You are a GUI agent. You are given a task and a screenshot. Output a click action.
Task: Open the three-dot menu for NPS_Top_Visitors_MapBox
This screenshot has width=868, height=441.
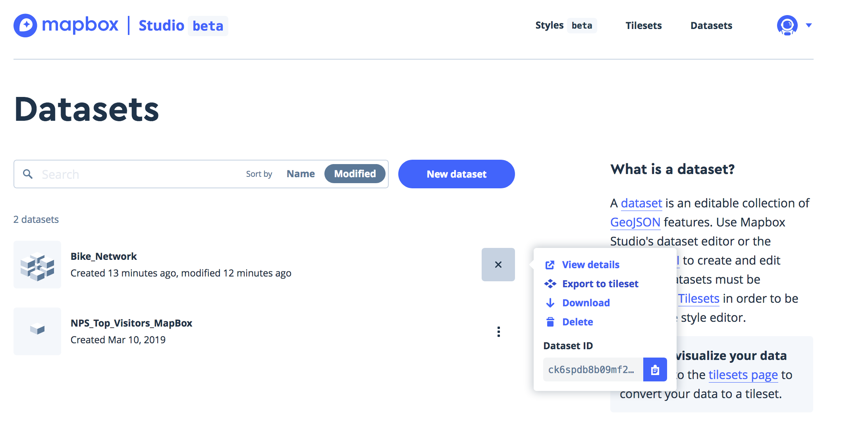498,332
